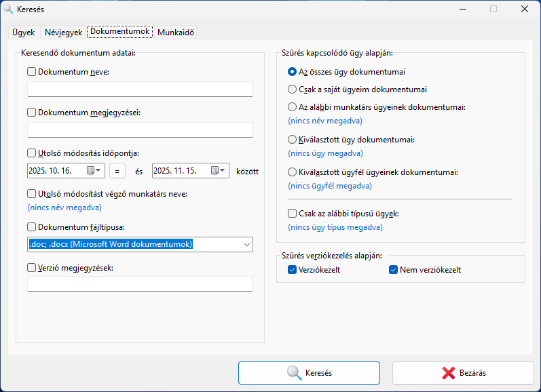The height and width of the screenshot is (392, 541).
Task: Click '(nincs ügy típus megadva)' link
Action: coord(335,227)
